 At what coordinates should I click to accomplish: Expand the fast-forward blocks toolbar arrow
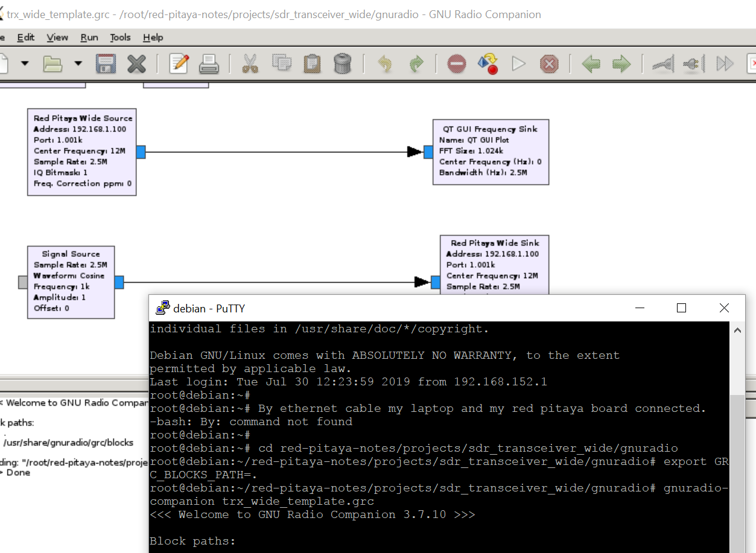pos(724,63)
